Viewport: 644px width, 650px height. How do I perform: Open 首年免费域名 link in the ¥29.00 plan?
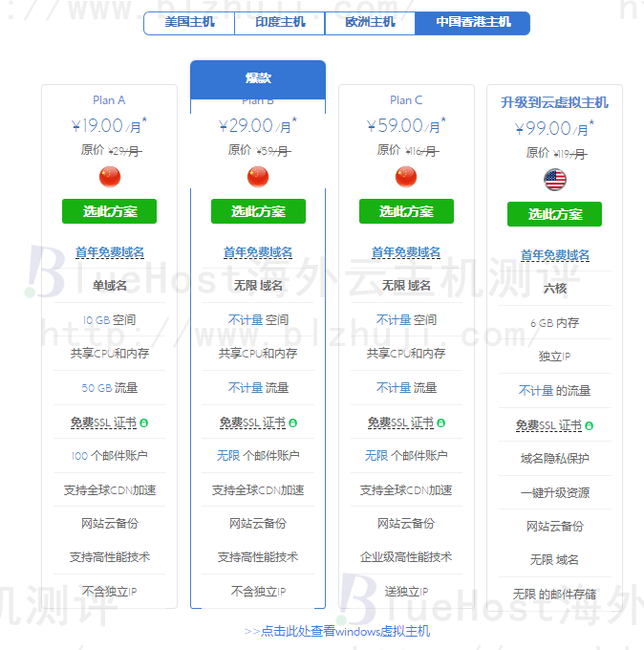[258, 252]
